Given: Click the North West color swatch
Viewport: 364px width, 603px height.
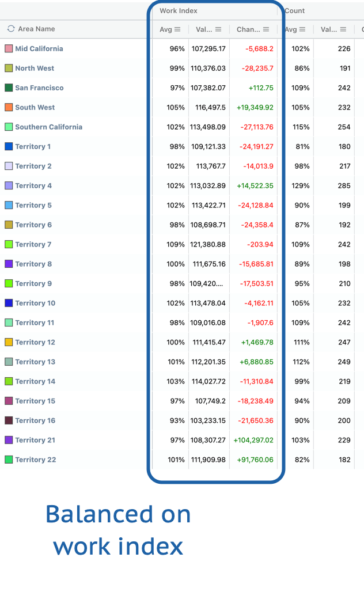Looking at the screenshot, I should click(9, 68).
